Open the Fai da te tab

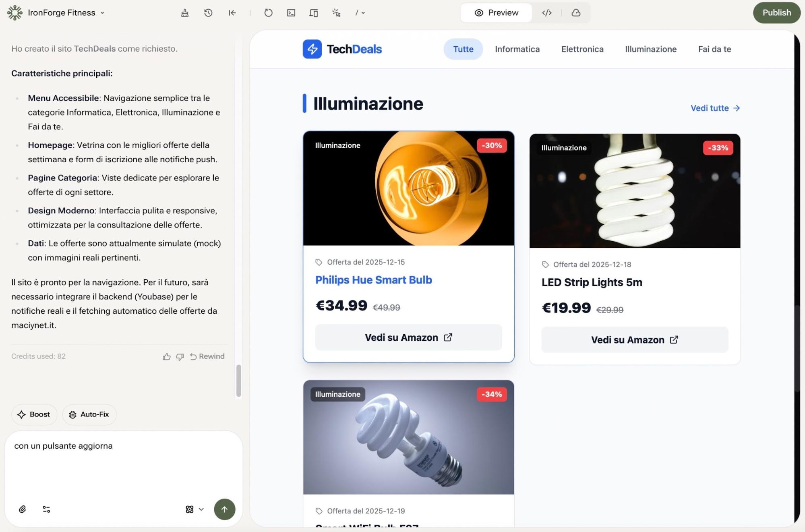[714, 49]
